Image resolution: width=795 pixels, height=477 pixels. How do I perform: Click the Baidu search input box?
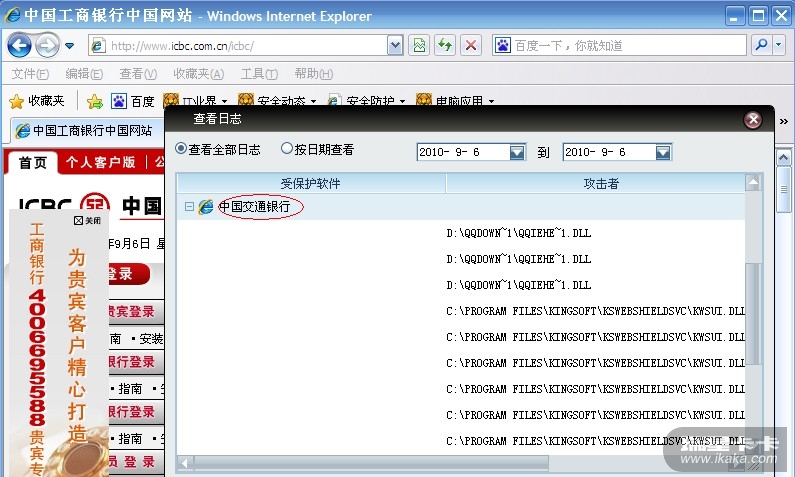coord(629,46)
